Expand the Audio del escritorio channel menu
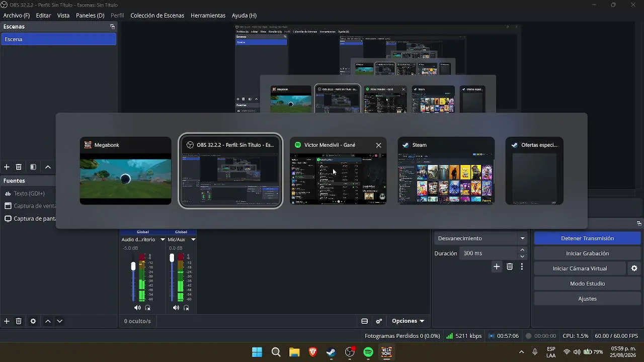Screen dimensions: 644x362 tap(163, 240)
